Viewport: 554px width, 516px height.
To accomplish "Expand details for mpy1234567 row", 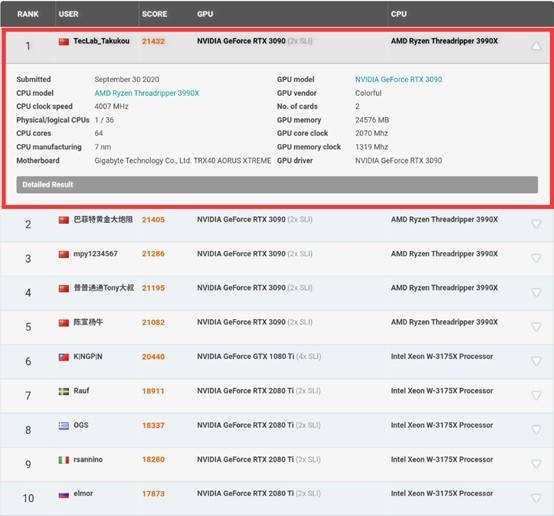I will (536, 258).
